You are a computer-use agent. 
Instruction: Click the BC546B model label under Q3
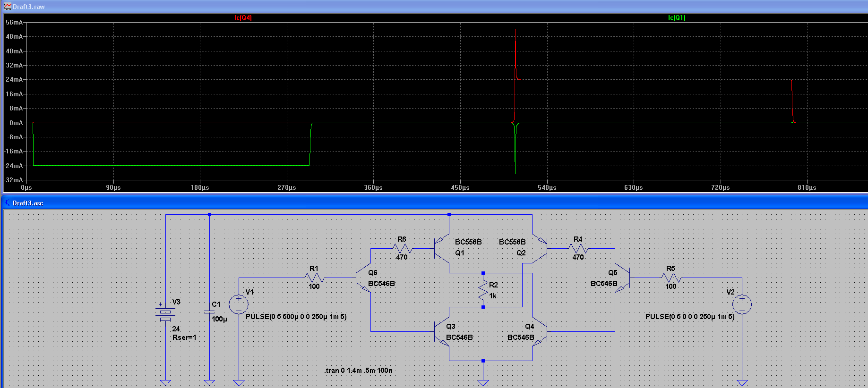(x=459, y=337)
